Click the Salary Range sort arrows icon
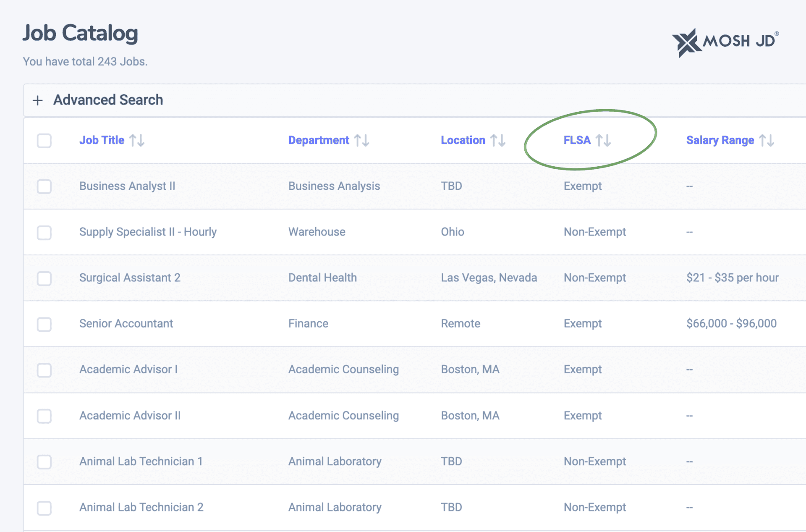The image size is (806, 532). pos(767,140)
